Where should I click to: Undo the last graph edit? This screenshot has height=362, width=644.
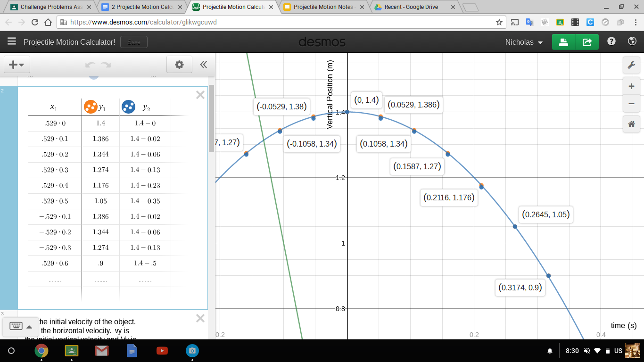[x=91, y=65]
